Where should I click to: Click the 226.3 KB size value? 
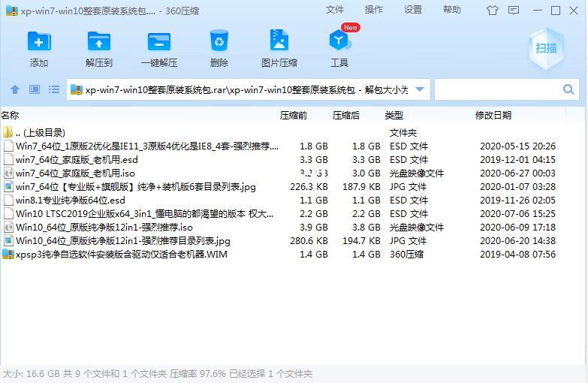click(x=309, y=186)
